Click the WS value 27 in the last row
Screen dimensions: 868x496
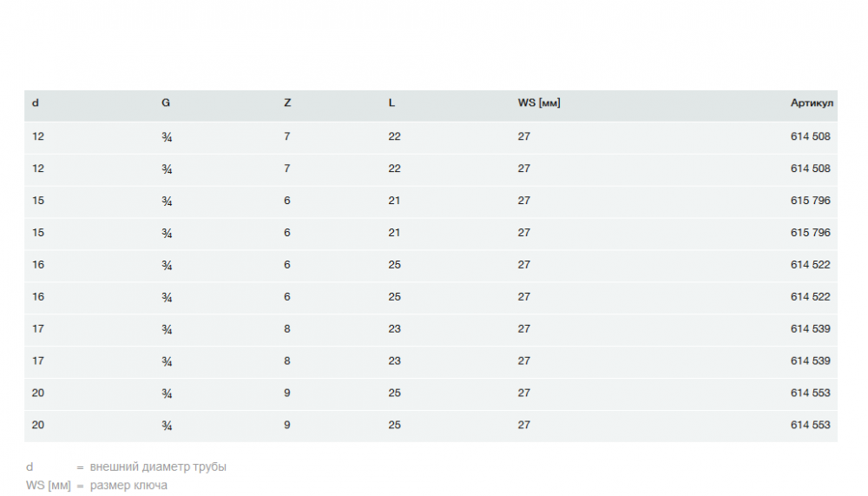click(523, 425)
